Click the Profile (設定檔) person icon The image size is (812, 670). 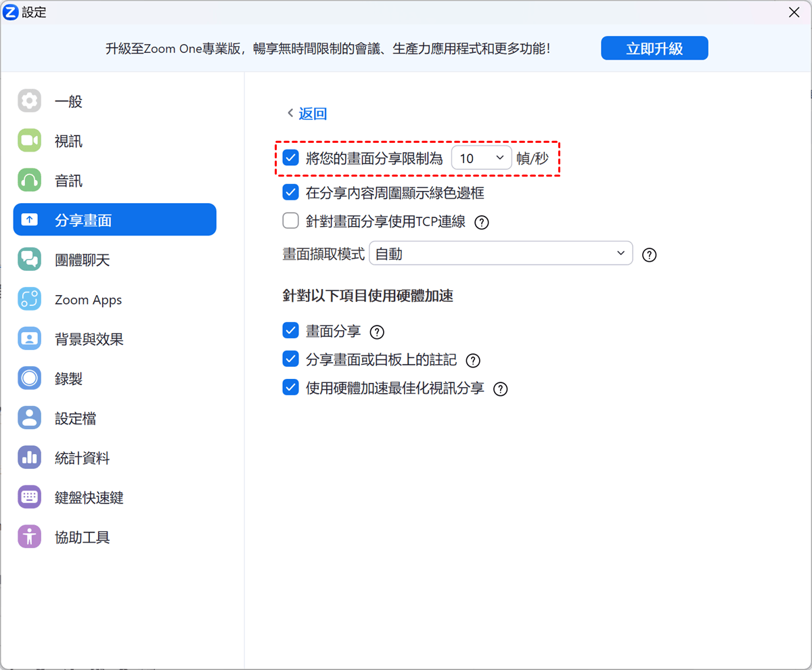click(x=29, y=418)
